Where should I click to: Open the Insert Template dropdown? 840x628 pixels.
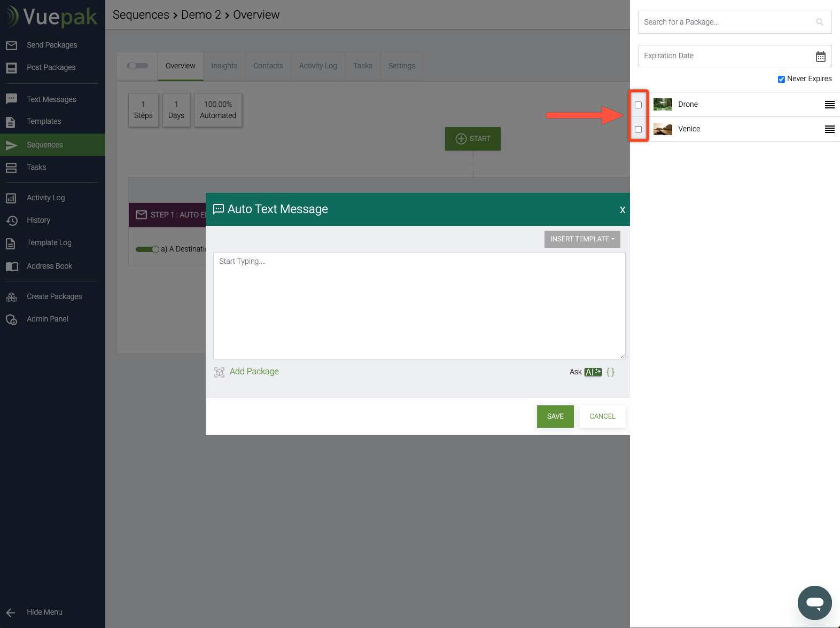click(582, 239)
